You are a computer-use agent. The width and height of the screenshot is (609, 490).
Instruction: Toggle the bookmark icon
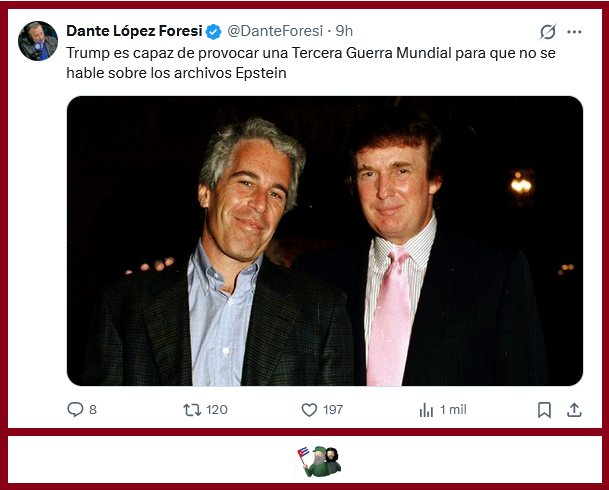point(544,409)
